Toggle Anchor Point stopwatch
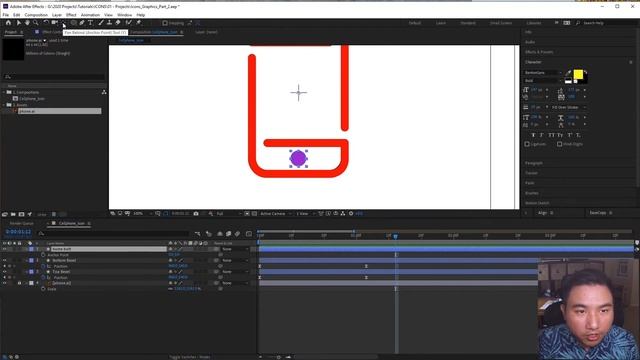The height and width of the screenshot is (360, 640). (43, 255)
